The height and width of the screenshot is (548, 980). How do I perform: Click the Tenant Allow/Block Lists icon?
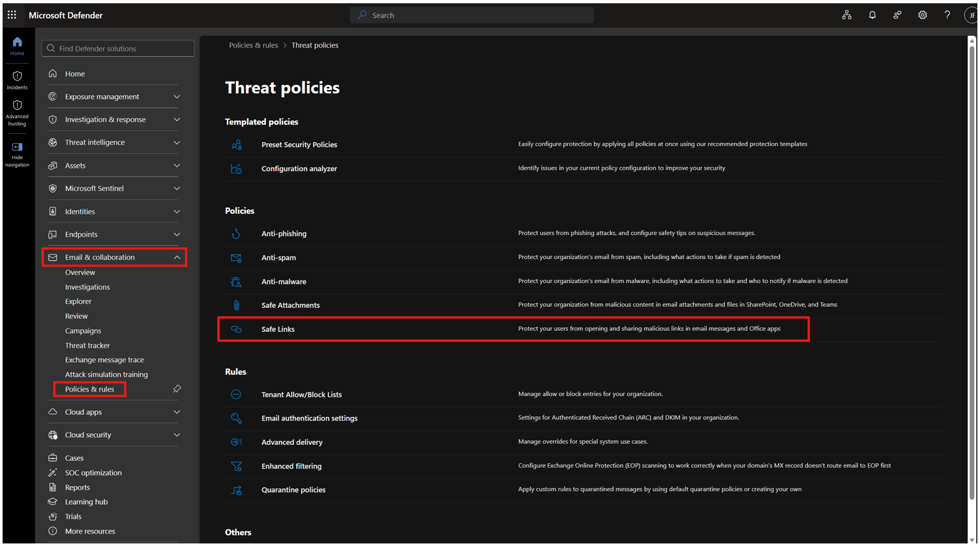[236, 395]
